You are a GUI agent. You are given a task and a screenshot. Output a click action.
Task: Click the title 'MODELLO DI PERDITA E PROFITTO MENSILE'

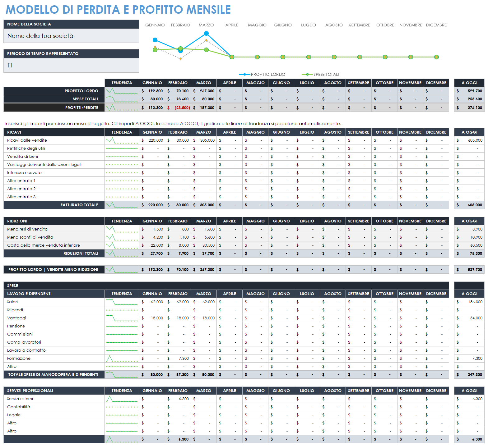tap(118, 10)
